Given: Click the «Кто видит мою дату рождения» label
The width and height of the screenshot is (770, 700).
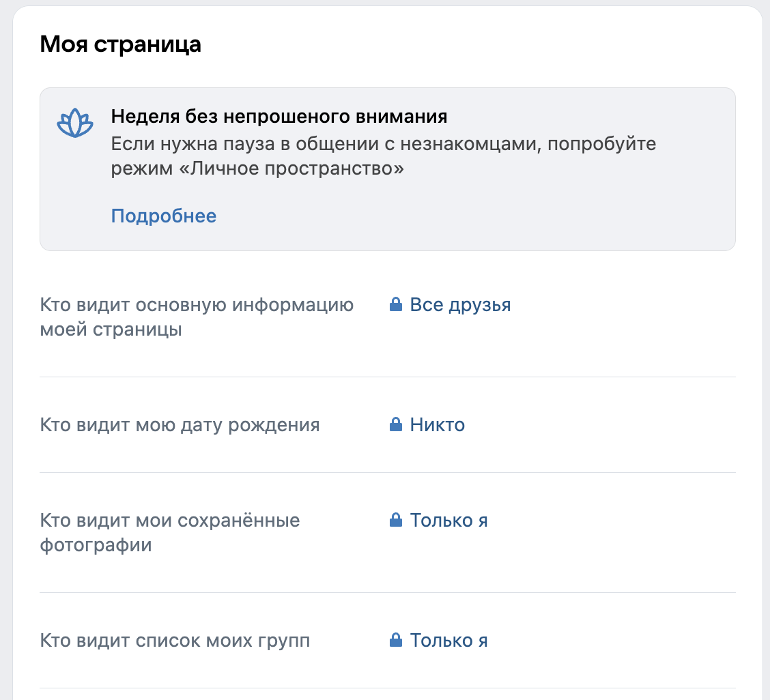Looking at the screenshot, I should click(180, 424).
